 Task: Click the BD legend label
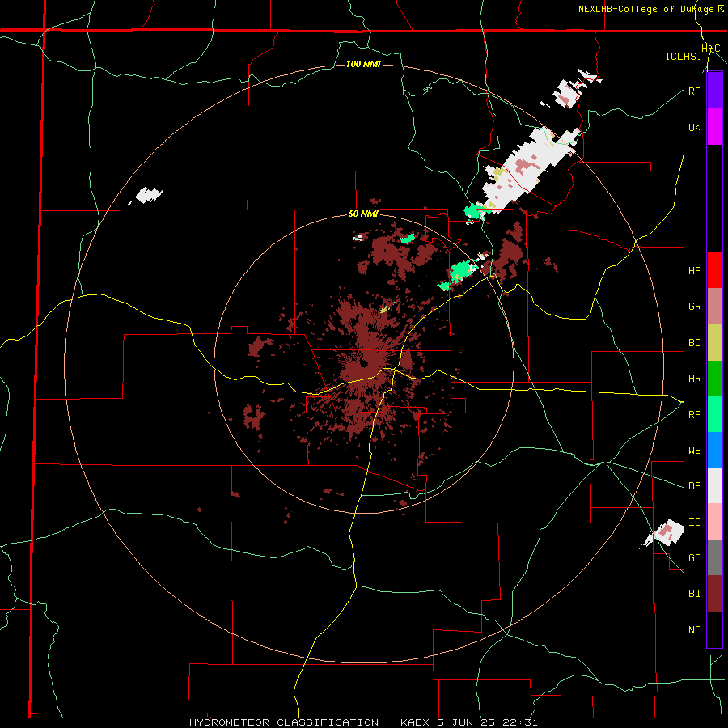[x=695, y=343]
